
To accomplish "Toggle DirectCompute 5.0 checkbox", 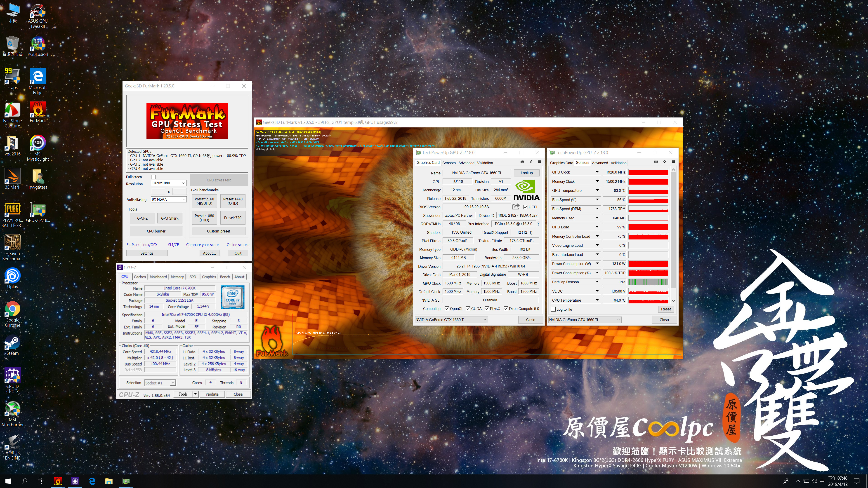I will (506, 308).
